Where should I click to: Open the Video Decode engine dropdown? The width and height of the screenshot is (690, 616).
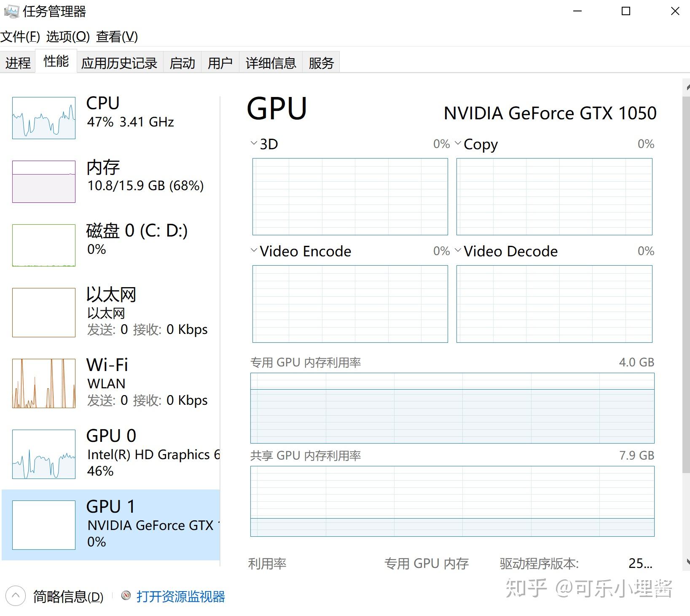(458, 250)
